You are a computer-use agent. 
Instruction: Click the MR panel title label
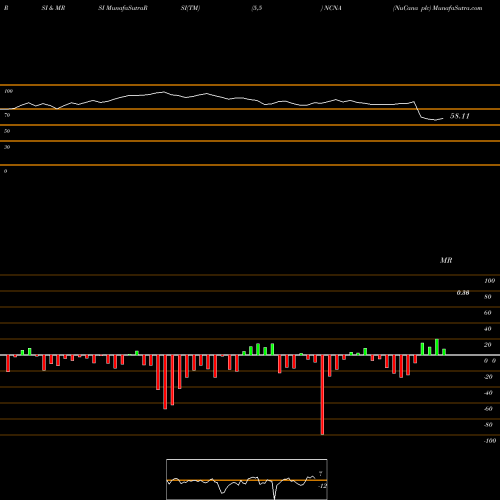(x=446, y=260)
